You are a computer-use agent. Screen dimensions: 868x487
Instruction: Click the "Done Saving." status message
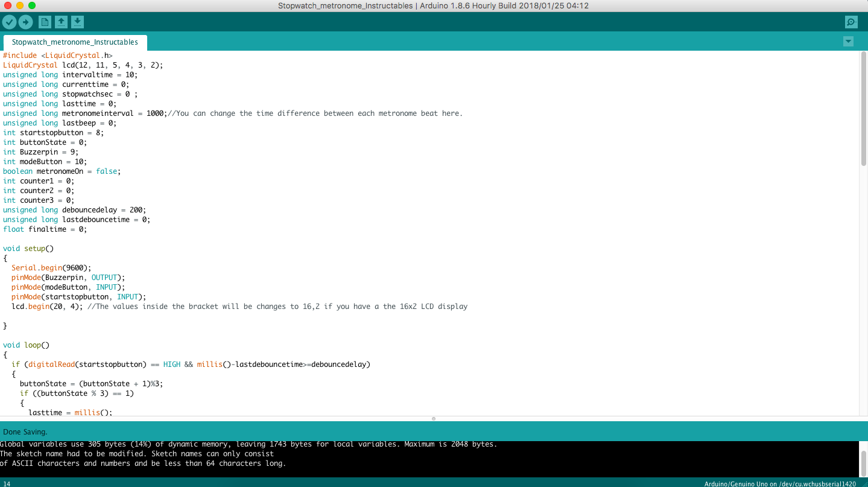(25, 432)
